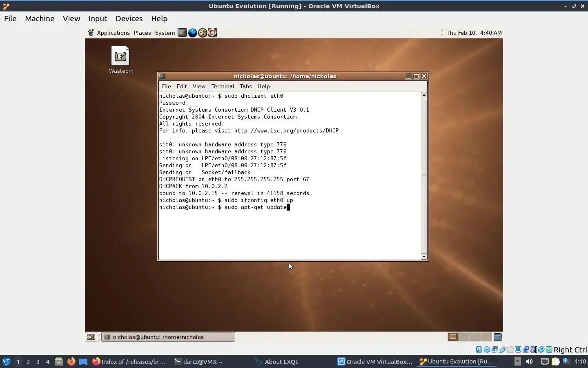Click the blue desktop icon in host quick launch
The height and width of the screenshot is (368, 588).
pos(83,361)
